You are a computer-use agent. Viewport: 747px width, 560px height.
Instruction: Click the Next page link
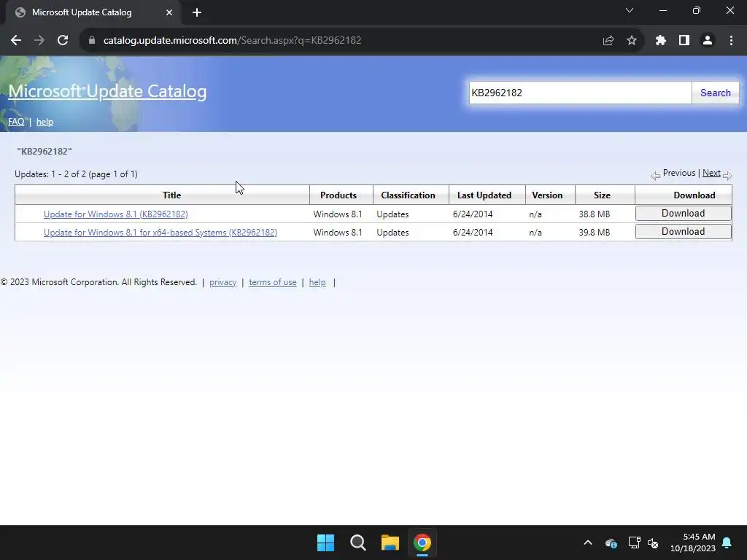point(711,173)
